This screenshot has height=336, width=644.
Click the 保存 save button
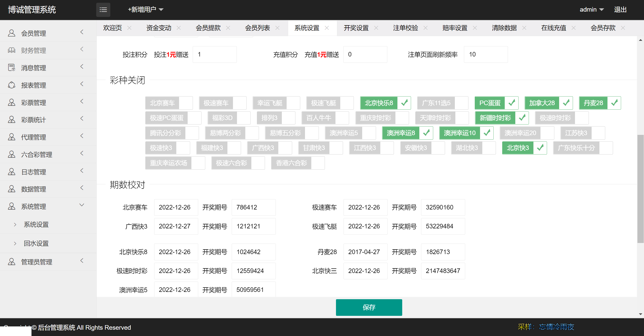click(369, 307)
